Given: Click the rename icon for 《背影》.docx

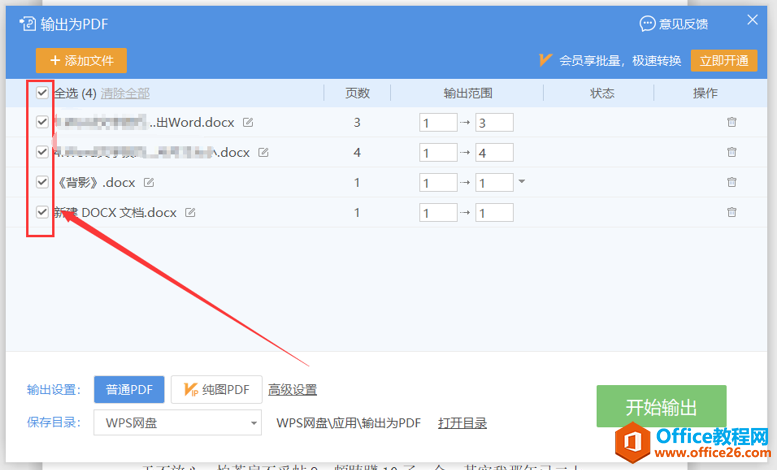Looking at the screenshot, I should (149, 183).
